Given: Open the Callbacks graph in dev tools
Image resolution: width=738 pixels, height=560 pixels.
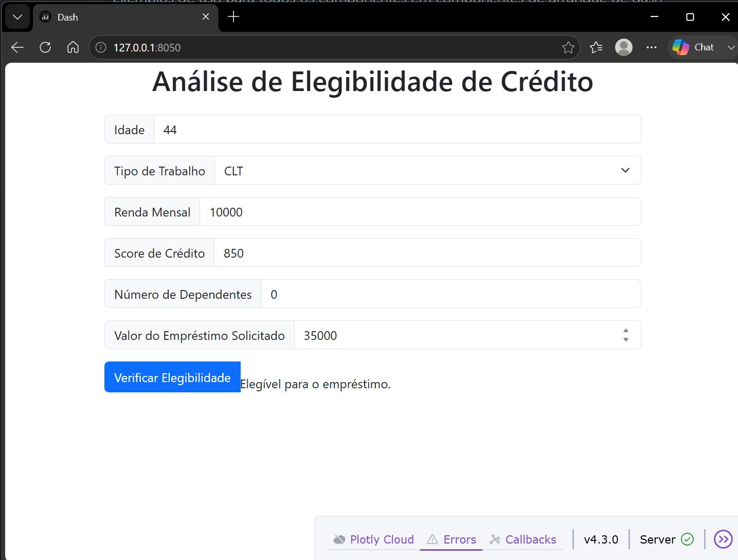Looking at the screenshot, I should (523, 539).
